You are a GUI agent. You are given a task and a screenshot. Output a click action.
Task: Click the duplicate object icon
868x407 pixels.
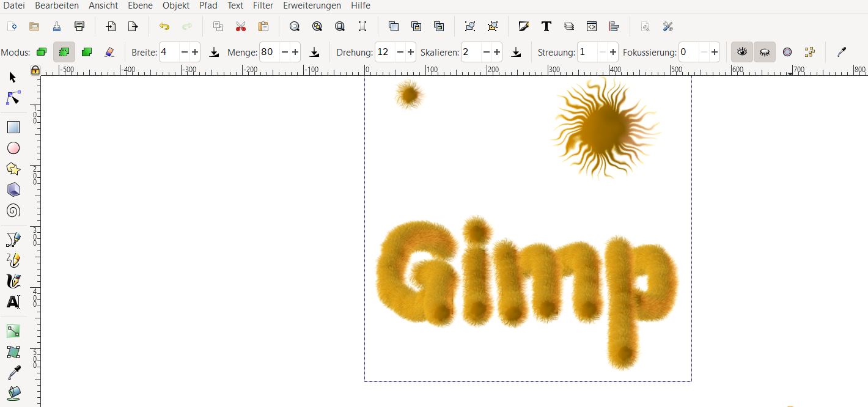tap(394, 26)
